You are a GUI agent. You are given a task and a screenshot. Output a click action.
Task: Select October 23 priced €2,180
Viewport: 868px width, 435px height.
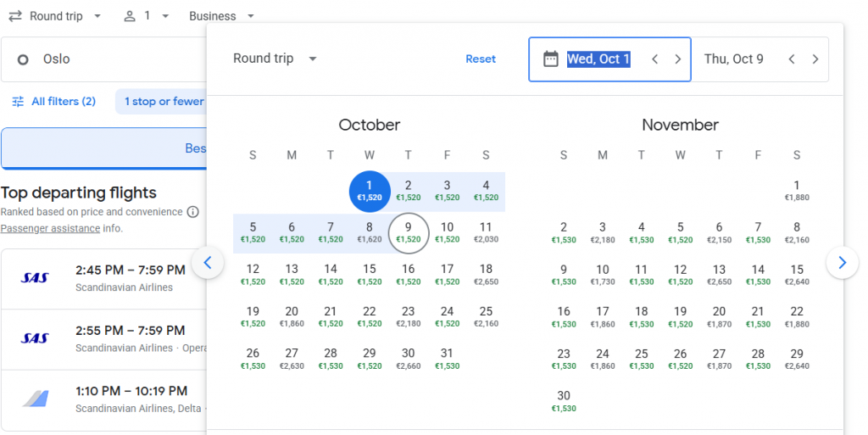click(409, 317)
